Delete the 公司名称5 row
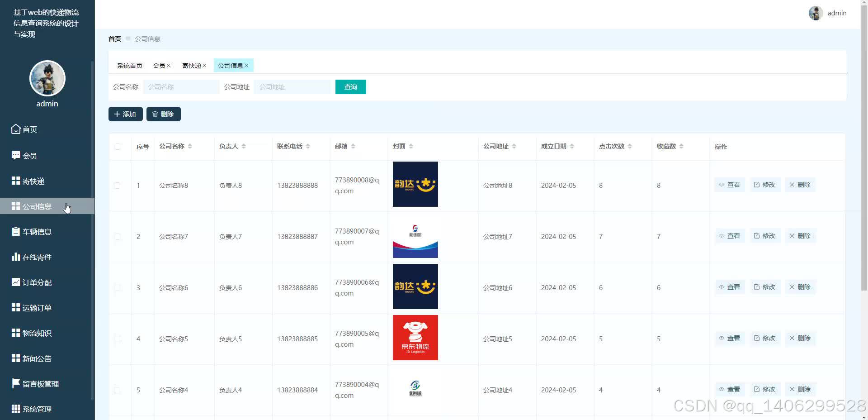 coord(800,338)
